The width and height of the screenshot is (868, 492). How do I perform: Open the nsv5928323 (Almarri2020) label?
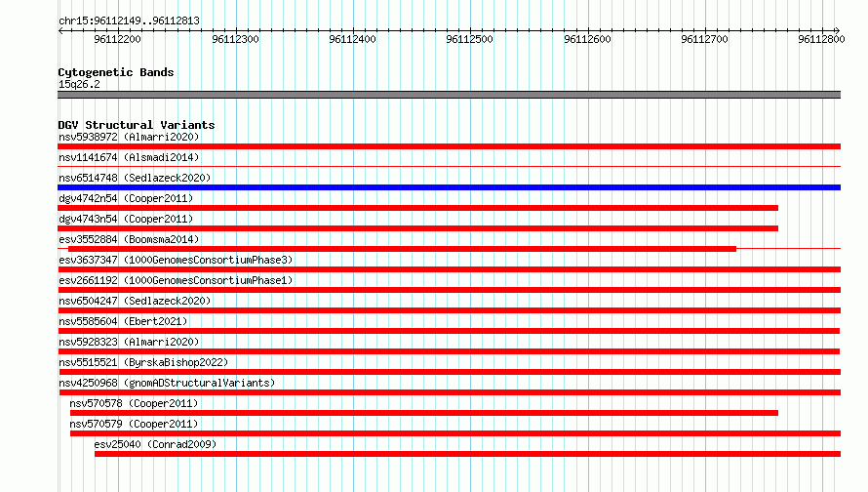pyautogui.click(x=129, y=342)
